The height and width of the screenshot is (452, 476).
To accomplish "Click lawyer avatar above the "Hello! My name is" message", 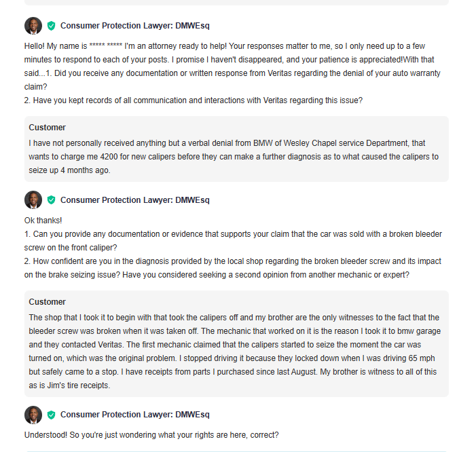I will 33,26.
